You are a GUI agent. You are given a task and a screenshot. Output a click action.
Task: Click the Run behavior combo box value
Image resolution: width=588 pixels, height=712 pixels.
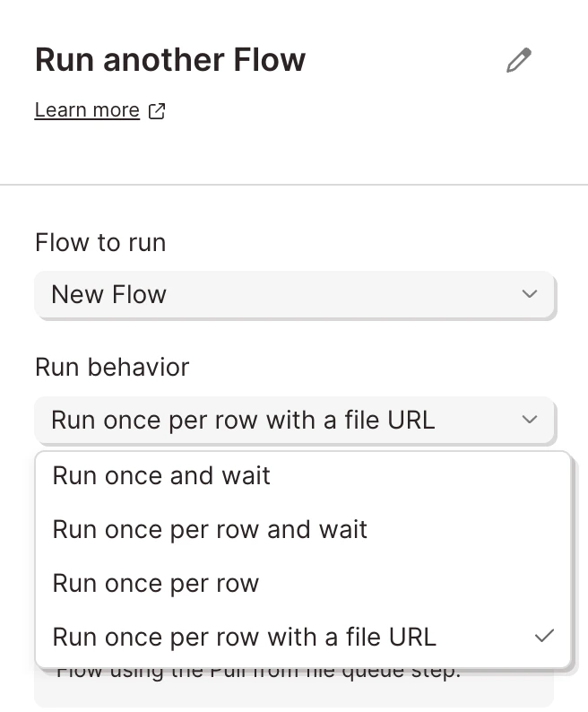294,420
